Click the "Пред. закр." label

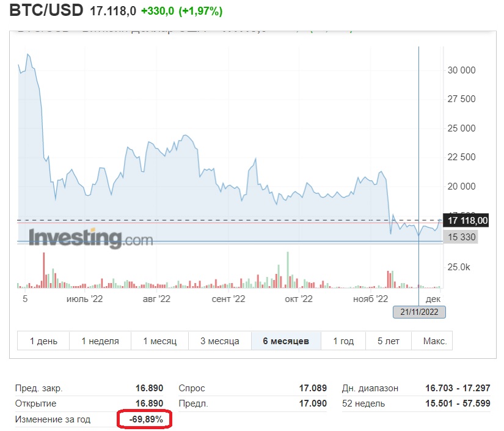[x=38, y=388]
